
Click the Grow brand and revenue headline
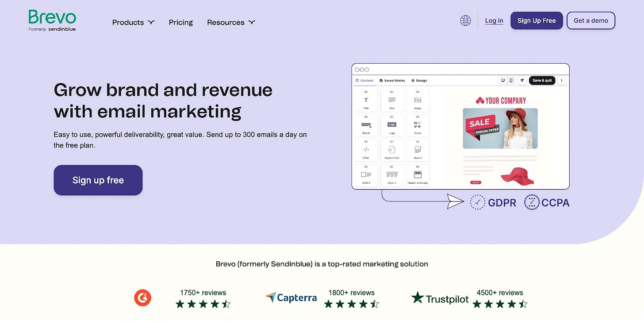pos(163,101)
